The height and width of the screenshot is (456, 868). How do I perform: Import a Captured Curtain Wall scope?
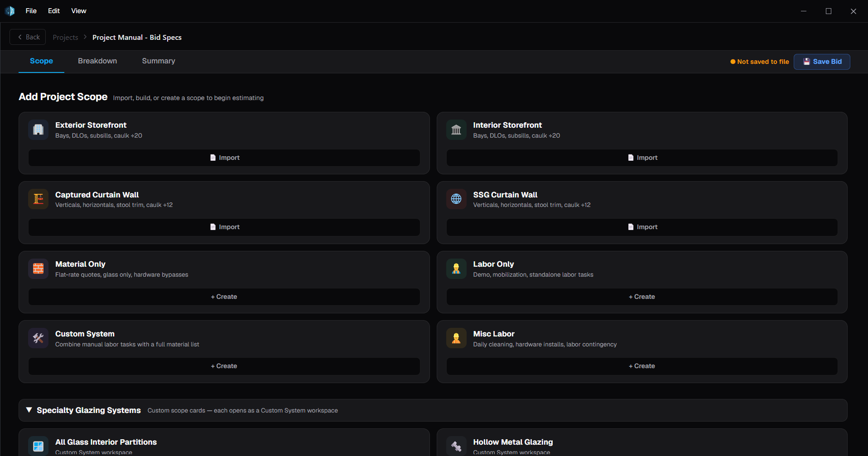point(224,227)
